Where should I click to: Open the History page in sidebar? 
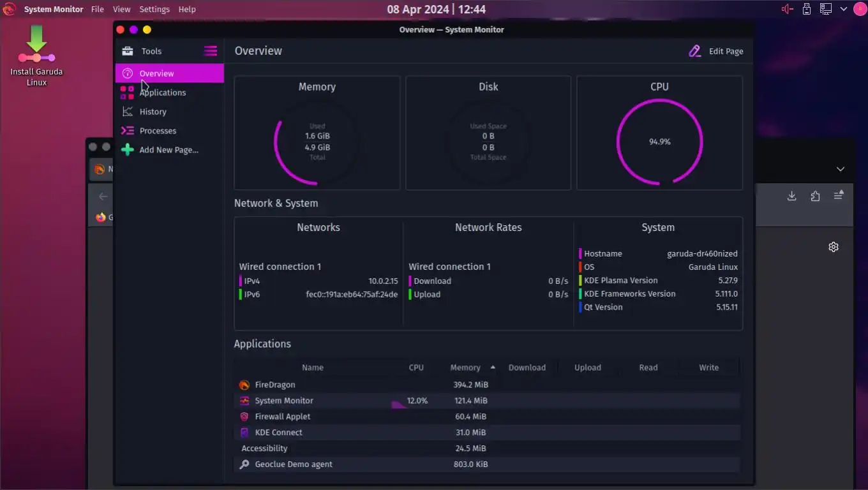170,112
